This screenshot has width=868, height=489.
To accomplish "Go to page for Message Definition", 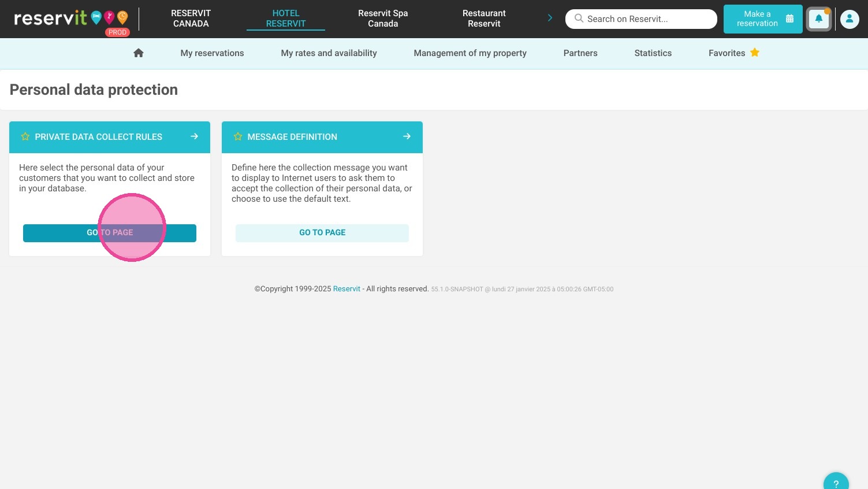I will coord(322,233).
